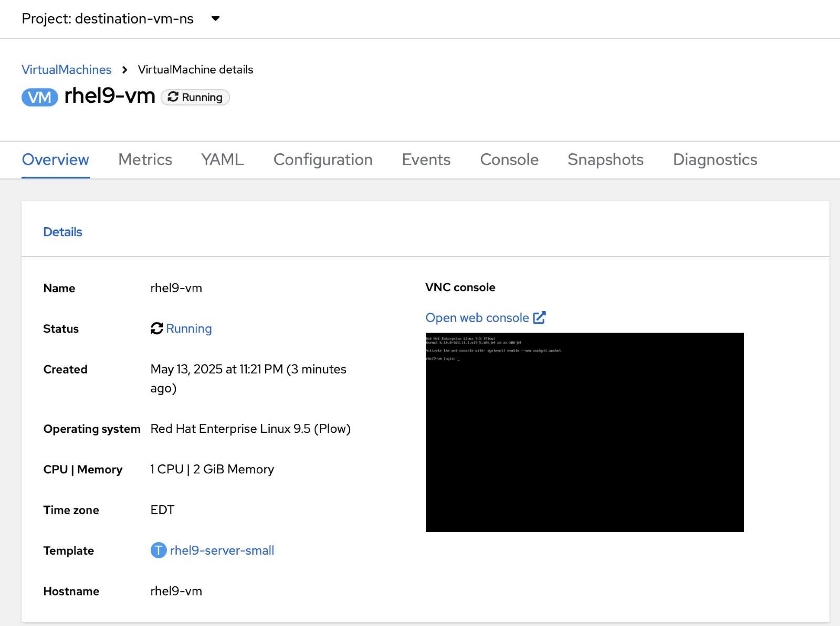Click the VNC console preview screen
The image size is (840, 626).
click(x=584, y=432)
